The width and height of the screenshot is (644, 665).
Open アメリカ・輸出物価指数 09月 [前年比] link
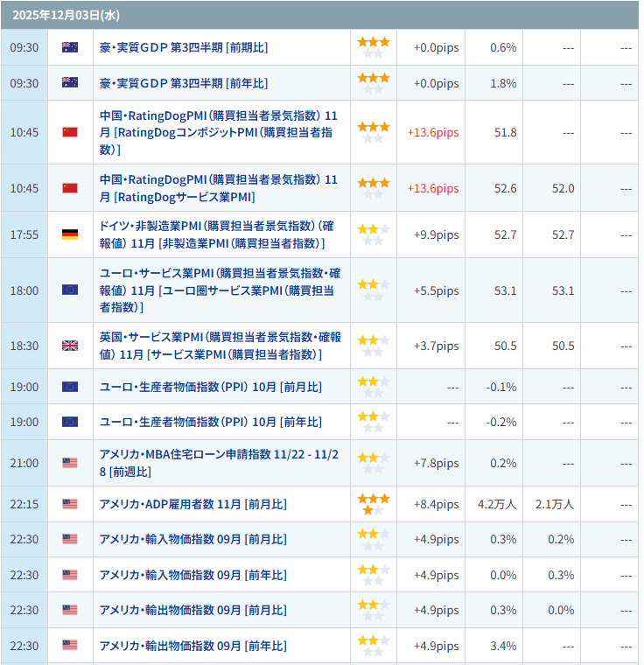192,646
